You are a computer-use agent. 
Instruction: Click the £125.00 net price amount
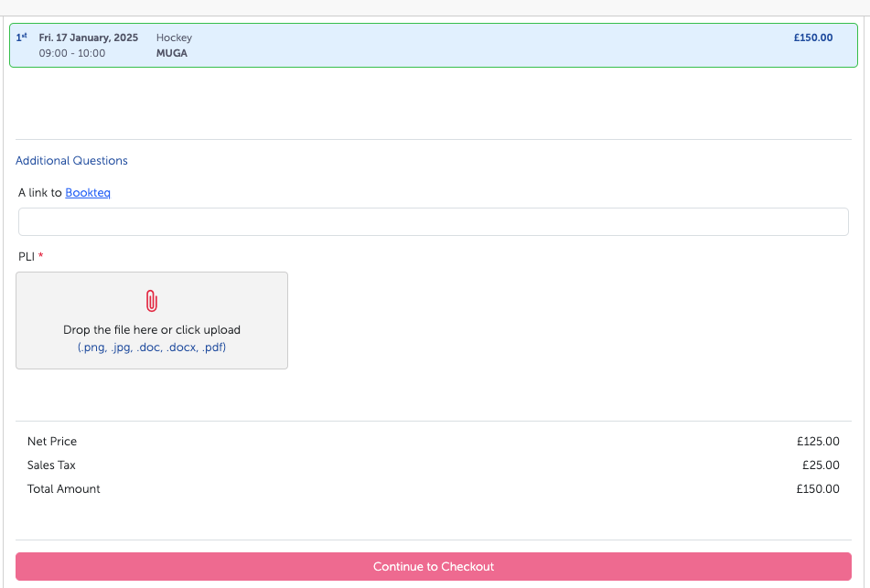coord(817,442)
